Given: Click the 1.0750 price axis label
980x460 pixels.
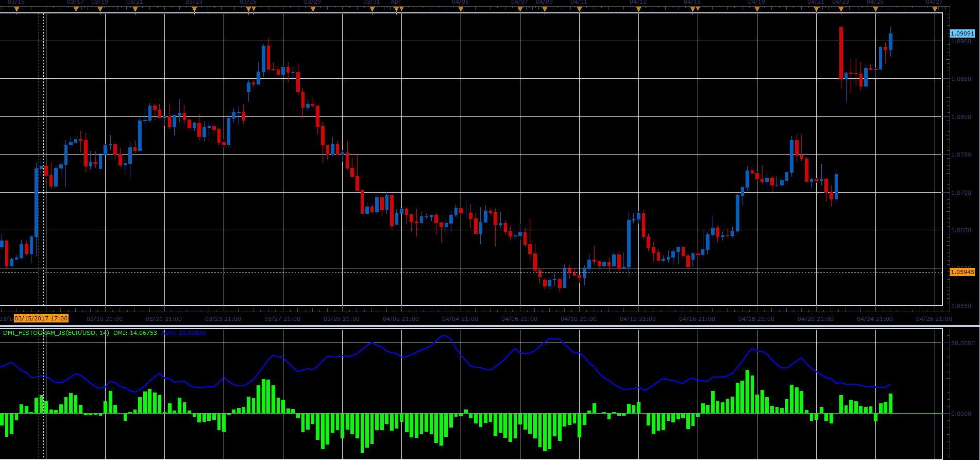Looking at the screenshot, I should click(x=961, y=155).
